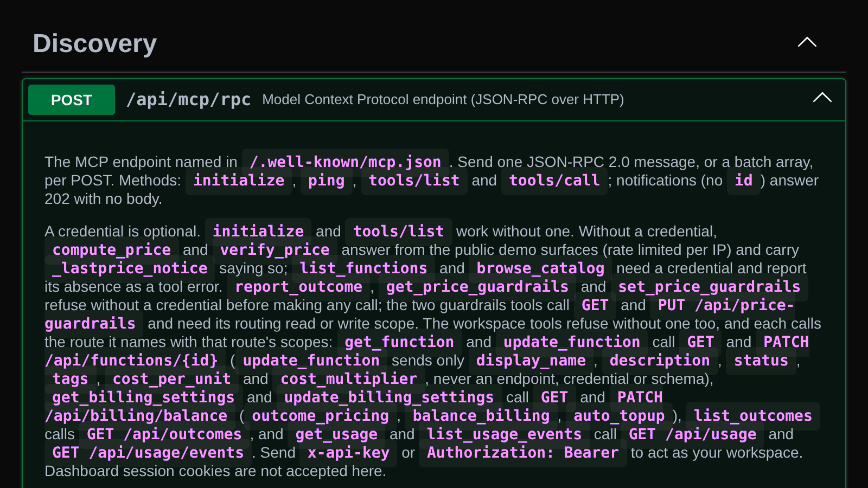Screen dimensions: 868x488
Task: Click the display_name field name
Action: 531,361
